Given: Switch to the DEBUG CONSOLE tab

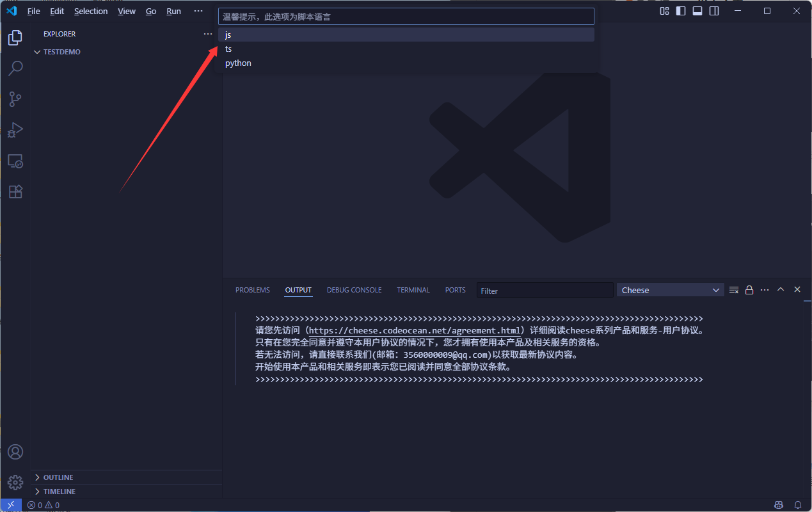Looking at the screenshot, I should coord(354,290).
